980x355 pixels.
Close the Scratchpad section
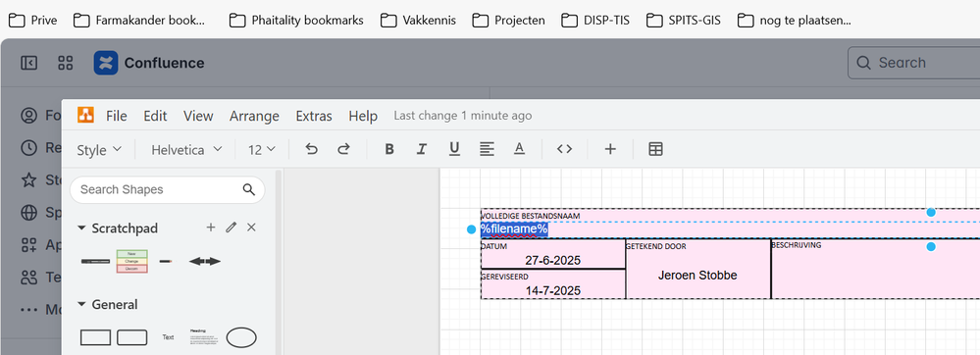pos(251,228)
